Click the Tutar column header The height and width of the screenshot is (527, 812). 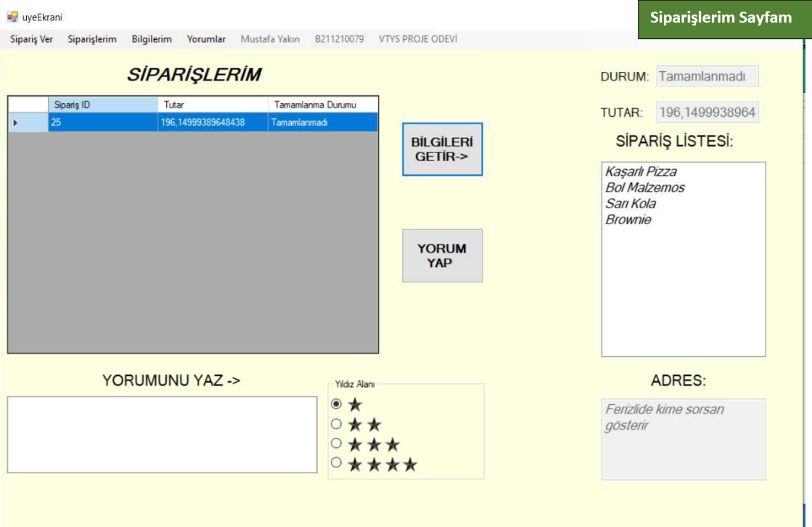click(x=213, y=105)
